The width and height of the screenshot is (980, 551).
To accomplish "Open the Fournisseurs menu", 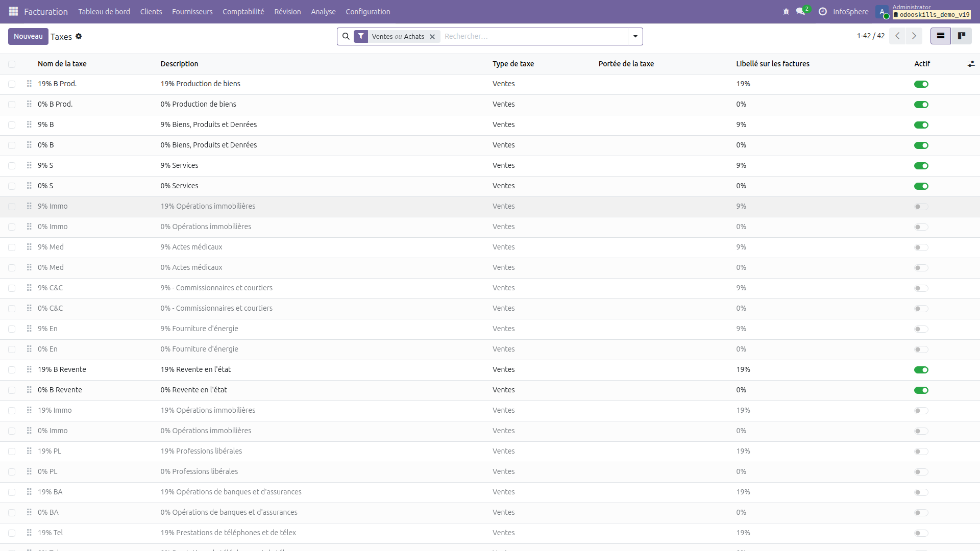I will (192, 11).
